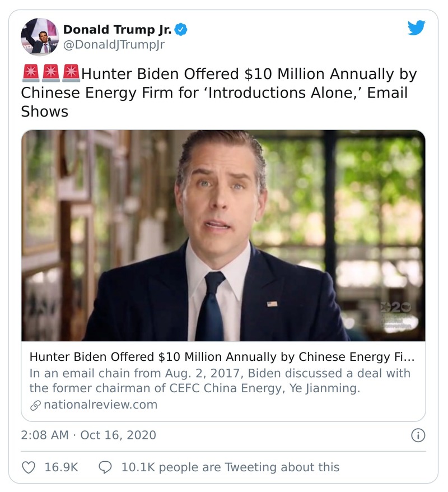
Task: Click the reply speech bubble icon
Action: click(105, 467)
